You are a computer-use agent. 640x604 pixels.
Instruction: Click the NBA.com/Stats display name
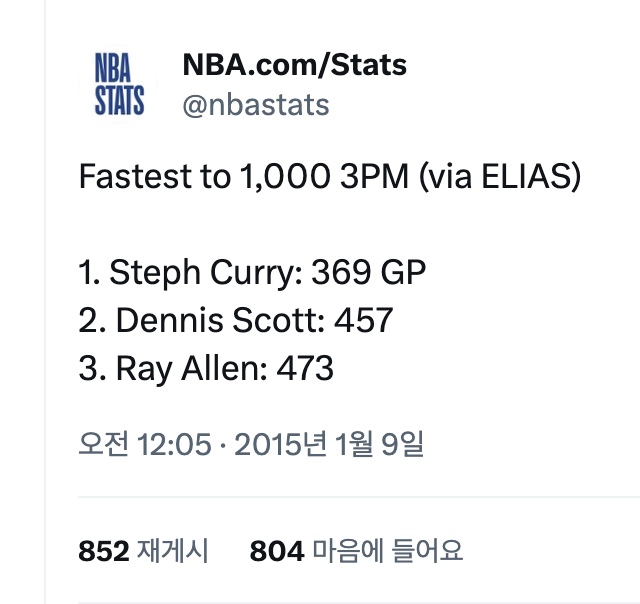click(294, 66)
